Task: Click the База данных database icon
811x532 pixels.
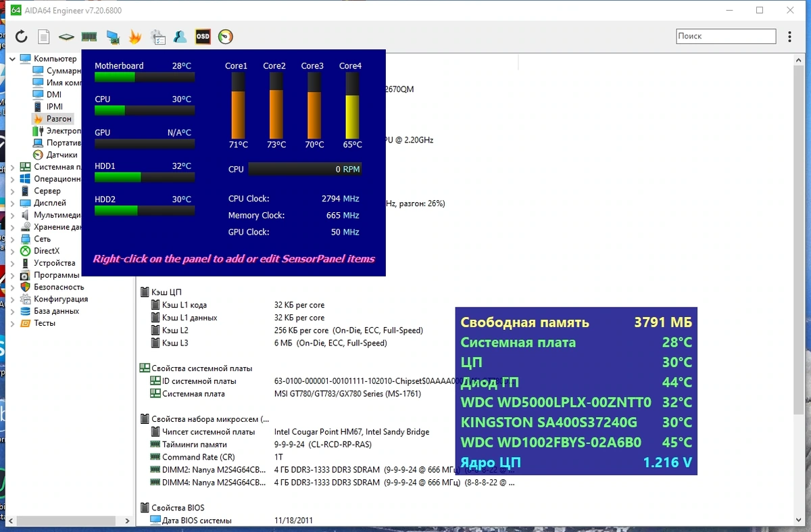Action: pos(25,311)
